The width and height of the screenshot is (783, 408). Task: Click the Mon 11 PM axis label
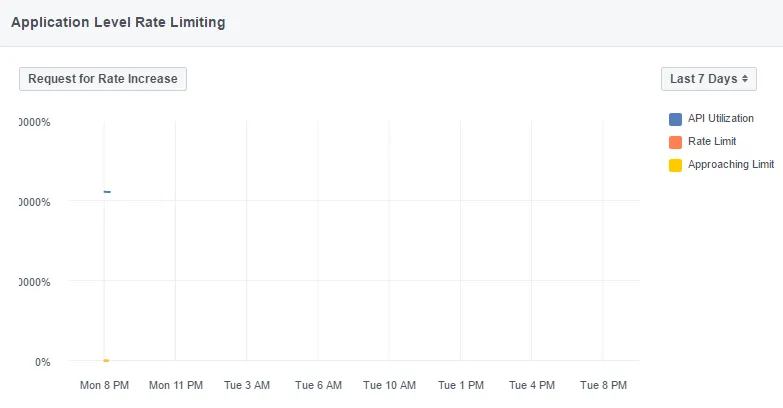tap(175, 385)
